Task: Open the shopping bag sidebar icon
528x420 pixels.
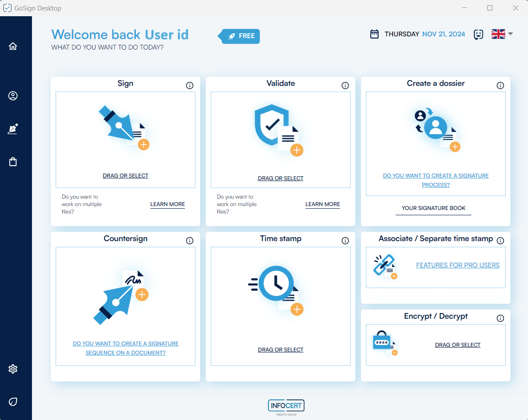Action: [13, 162]
